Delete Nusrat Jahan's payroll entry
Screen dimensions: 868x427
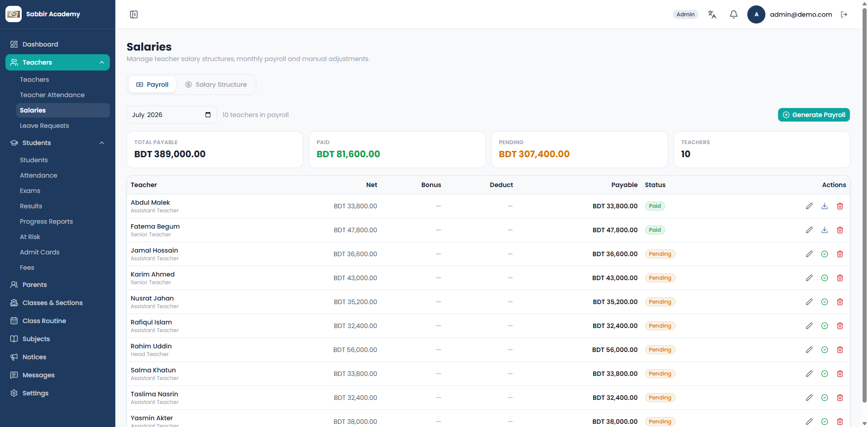click(840, 302)
